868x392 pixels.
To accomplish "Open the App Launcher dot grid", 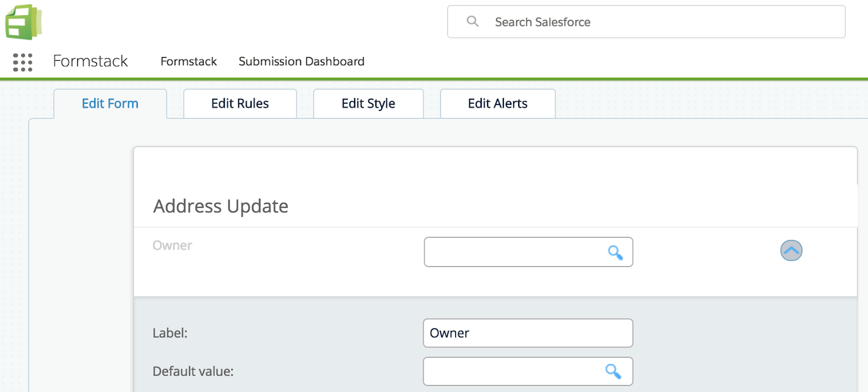I will pos(23,62).
